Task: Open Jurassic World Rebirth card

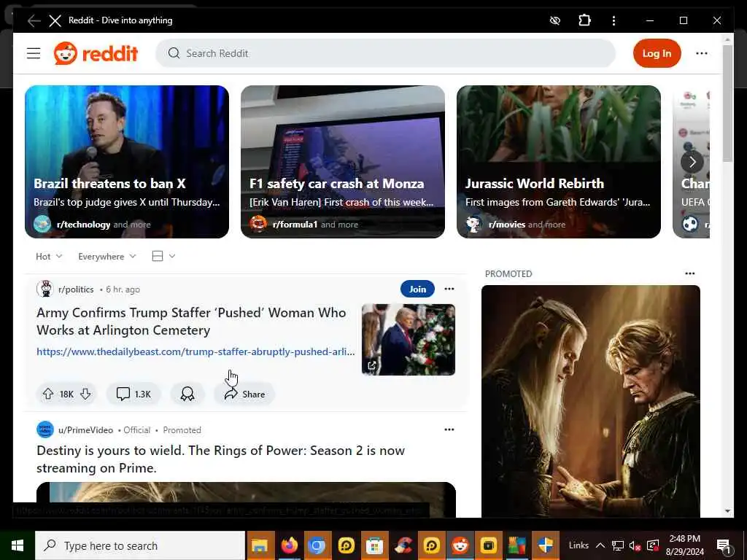Action: [x=558, y=162]
